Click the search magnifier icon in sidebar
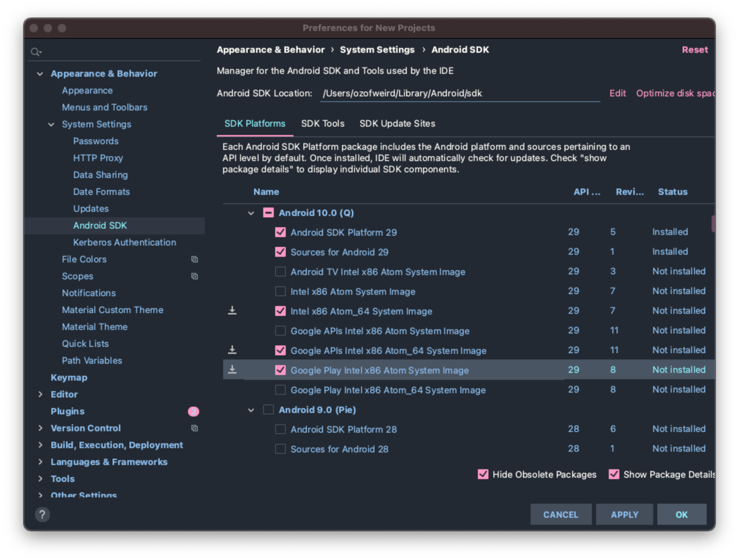The image size is (739, 560). pyautogui.click(x=36, y=52)
